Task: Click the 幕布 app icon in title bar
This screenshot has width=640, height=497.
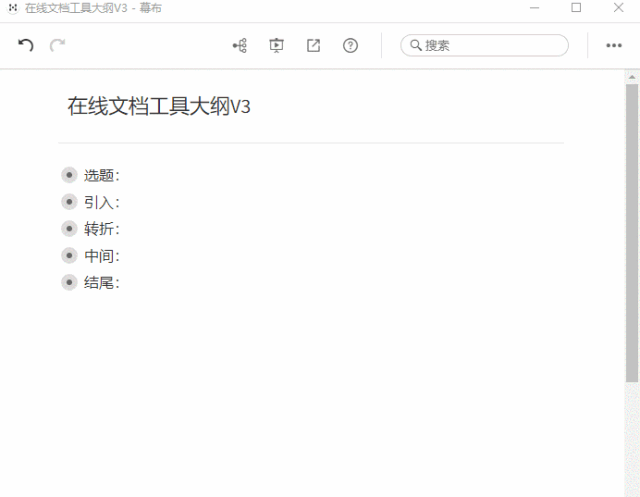Action: coord(13,8)
